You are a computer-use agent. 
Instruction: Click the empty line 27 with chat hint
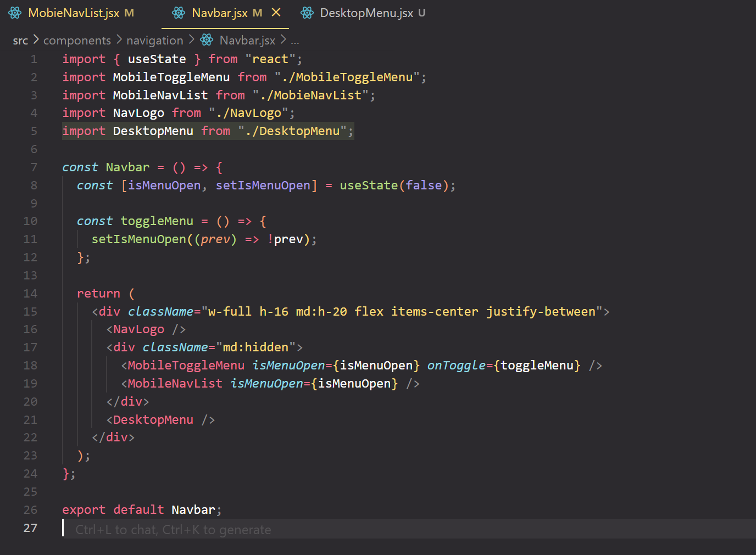point(409,529)
